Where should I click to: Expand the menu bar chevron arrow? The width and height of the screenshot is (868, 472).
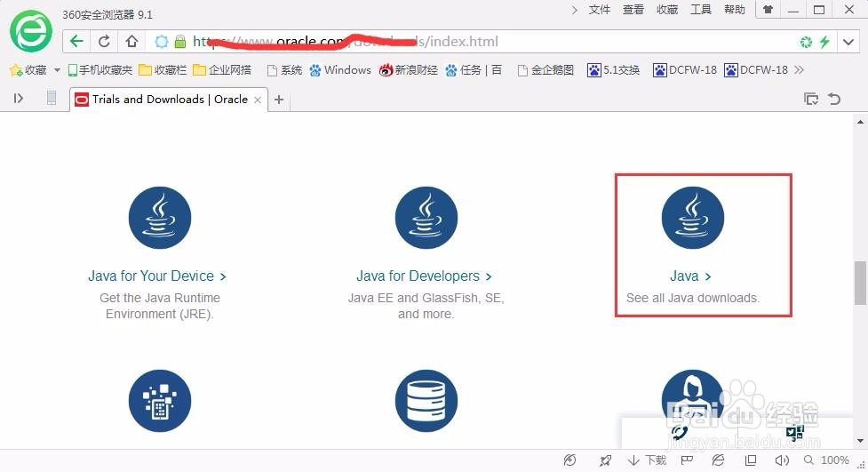point(574,10)
